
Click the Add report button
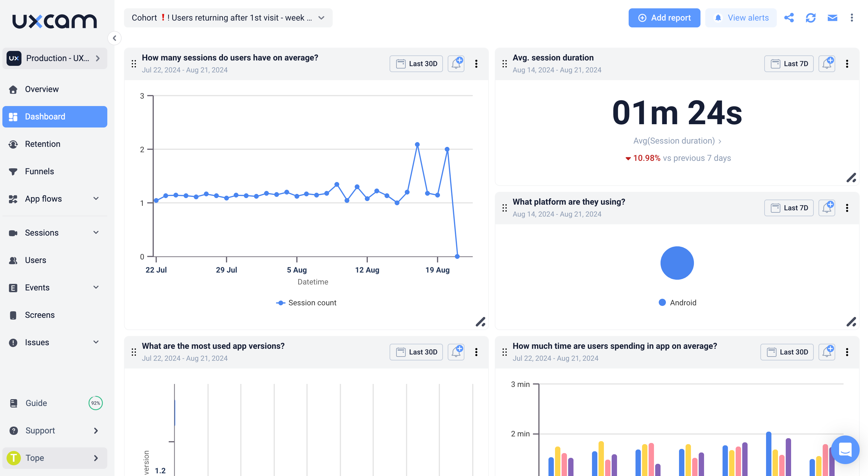(664, 18)
